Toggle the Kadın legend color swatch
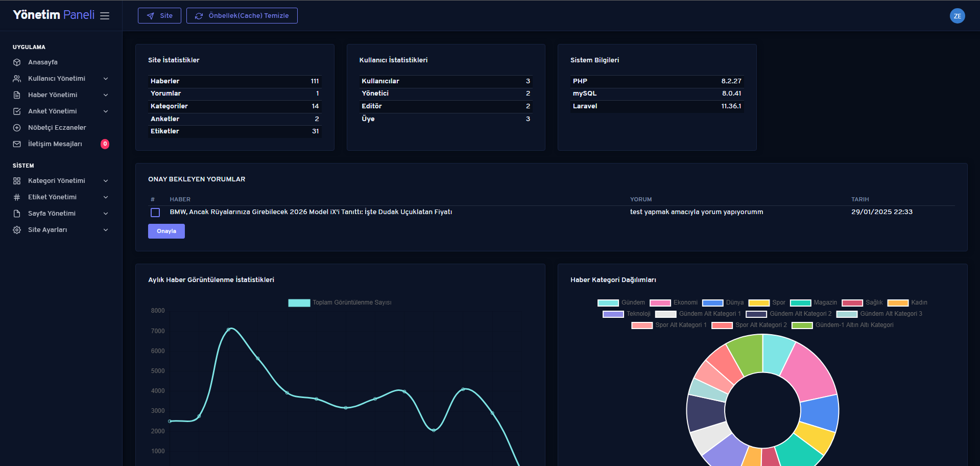The image size is (980, 466). (x=898, y=303)
